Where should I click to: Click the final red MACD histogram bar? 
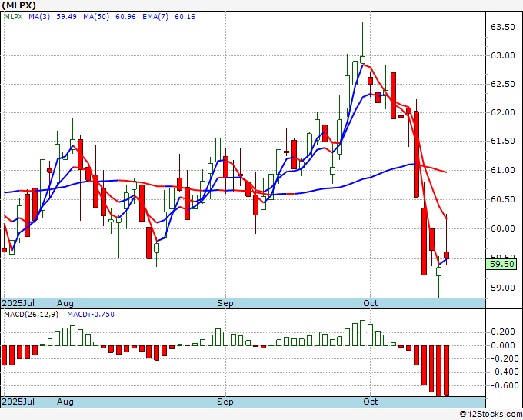point(446,371)
